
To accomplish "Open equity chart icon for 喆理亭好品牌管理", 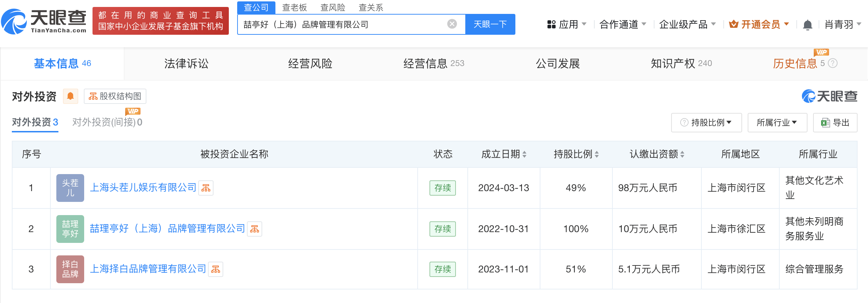I will [255, 229].
